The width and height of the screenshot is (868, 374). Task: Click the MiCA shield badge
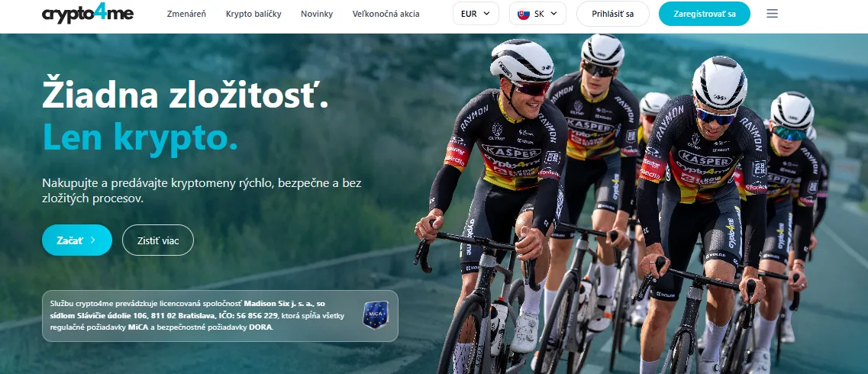pyautogui.click(x=376, y=314)
